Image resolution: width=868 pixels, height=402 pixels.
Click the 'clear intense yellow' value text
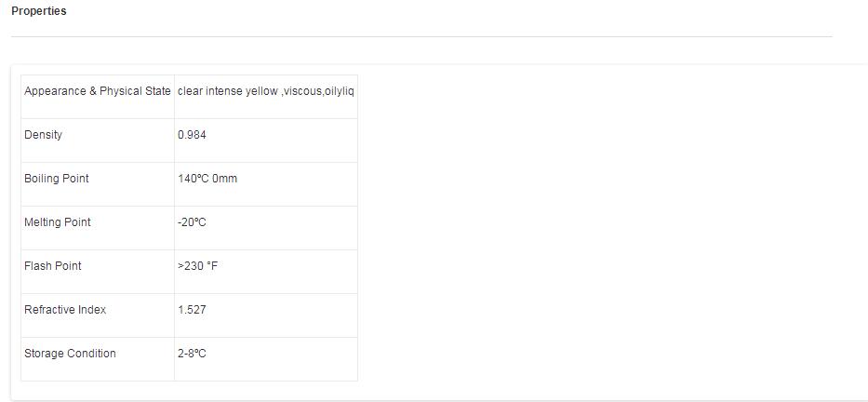[x=227, y=91]
